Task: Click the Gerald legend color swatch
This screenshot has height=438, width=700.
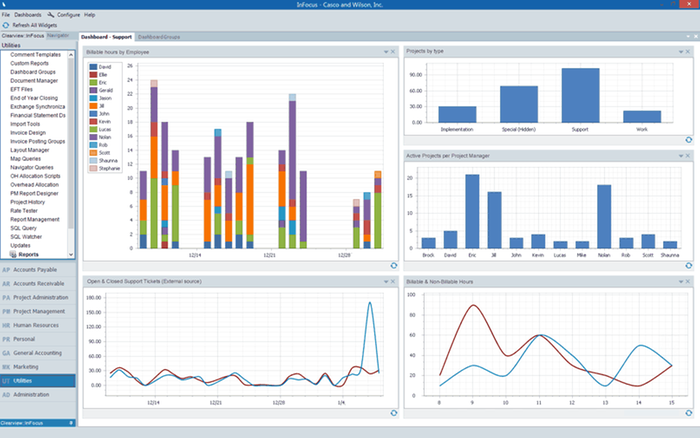Action: click(x=93, y=90)
